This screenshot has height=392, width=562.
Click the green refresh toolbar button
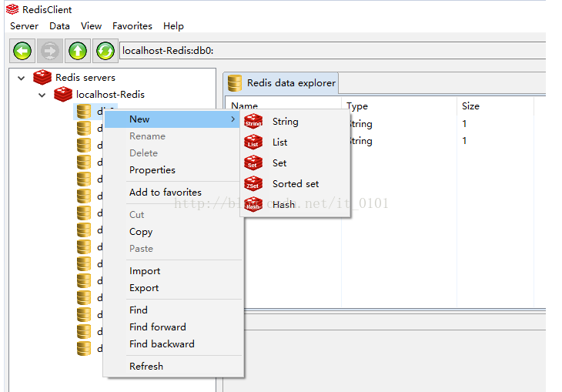pos(105,51)
